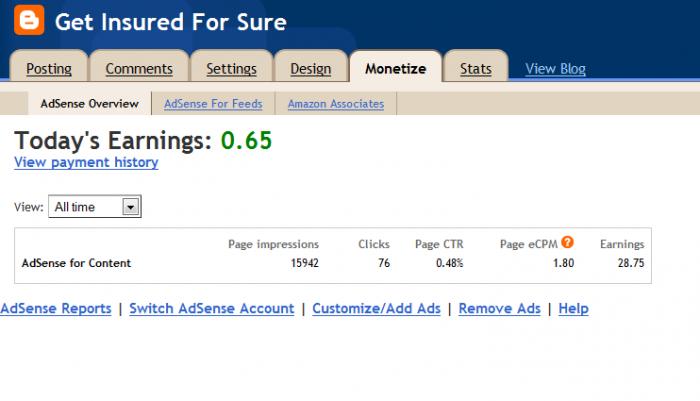Click the Customize/Add Ads link
Image resolution: width=700 pixels, height=401 pixels.
[x=376, y=308]
